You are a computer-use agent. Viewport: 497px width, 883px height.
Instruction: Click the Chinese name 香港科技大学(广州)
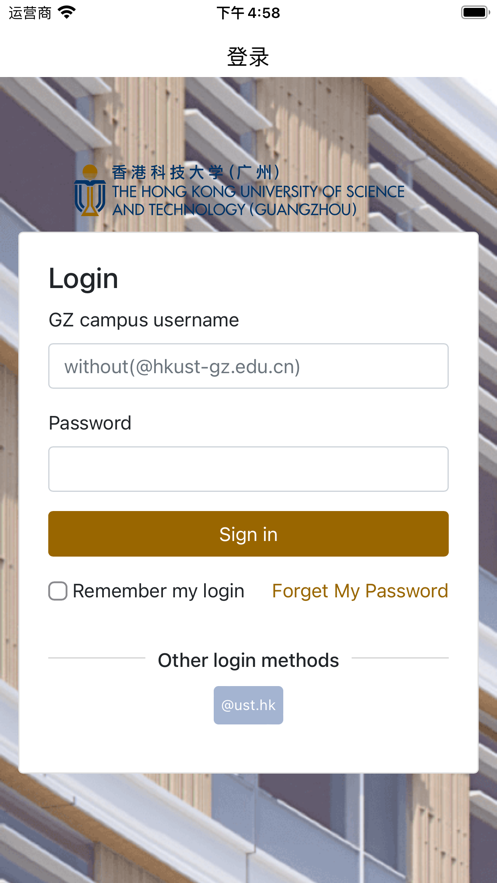195,172
